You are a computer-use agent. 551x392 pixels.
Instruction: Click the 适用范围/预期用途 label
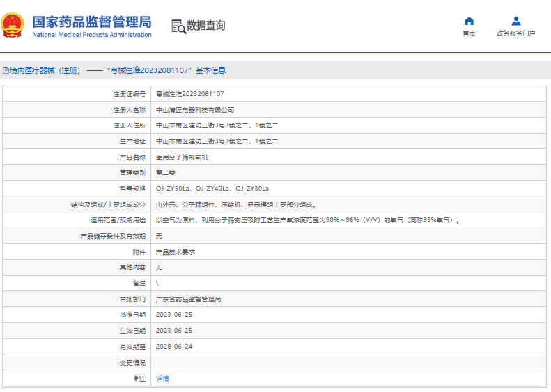pyautogui.click(x=118, y=220)
